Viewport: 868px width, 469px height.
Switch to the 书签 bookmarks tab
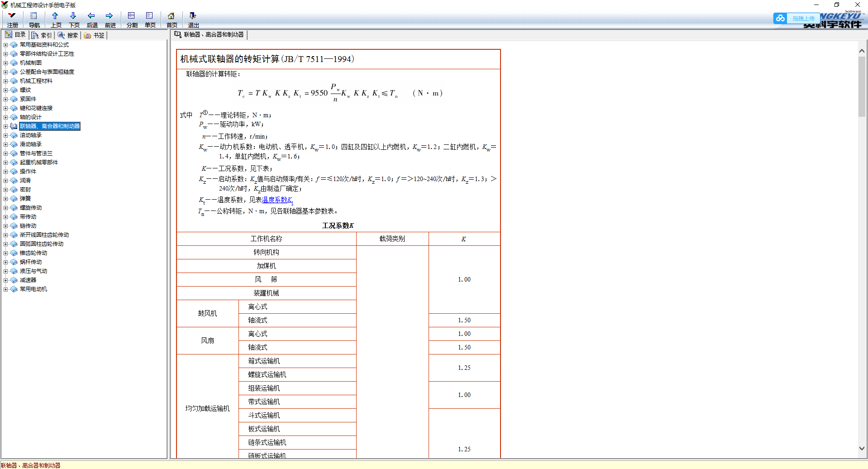[x=94, y=35]
